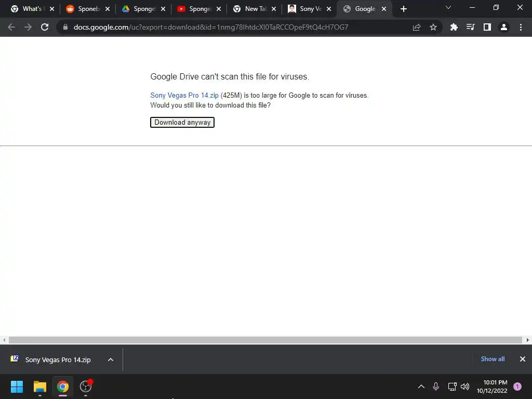
Task: Close the YouTube Sponge tab
Action: click(219, 9)
